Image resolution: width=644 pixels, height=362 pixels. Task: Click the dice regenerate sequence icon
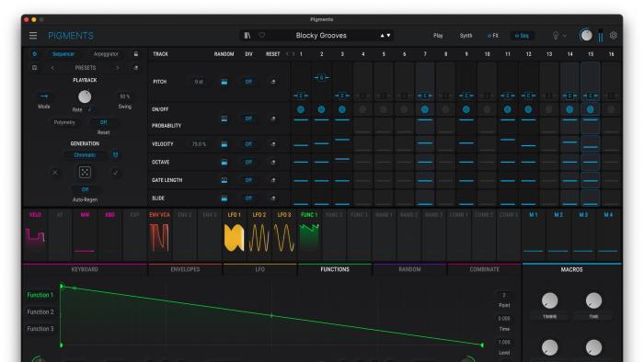click(x=85, y=172)
